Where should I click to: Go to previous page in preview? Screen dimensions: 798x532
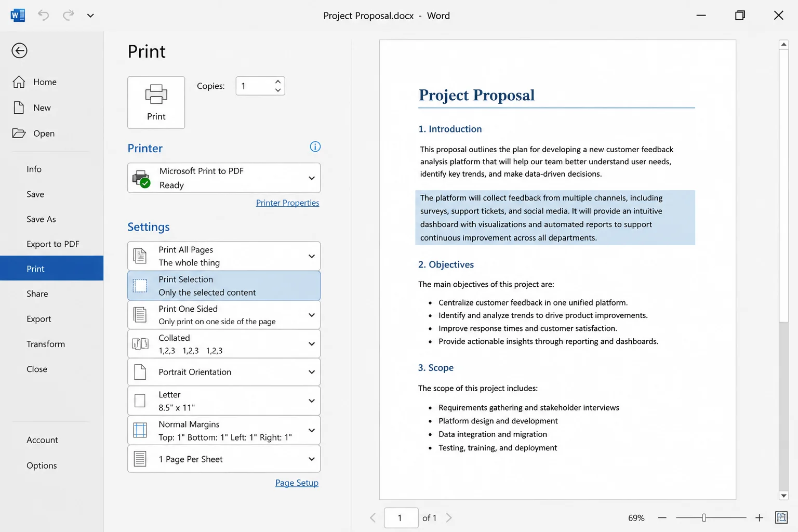[x=373, y=517]
